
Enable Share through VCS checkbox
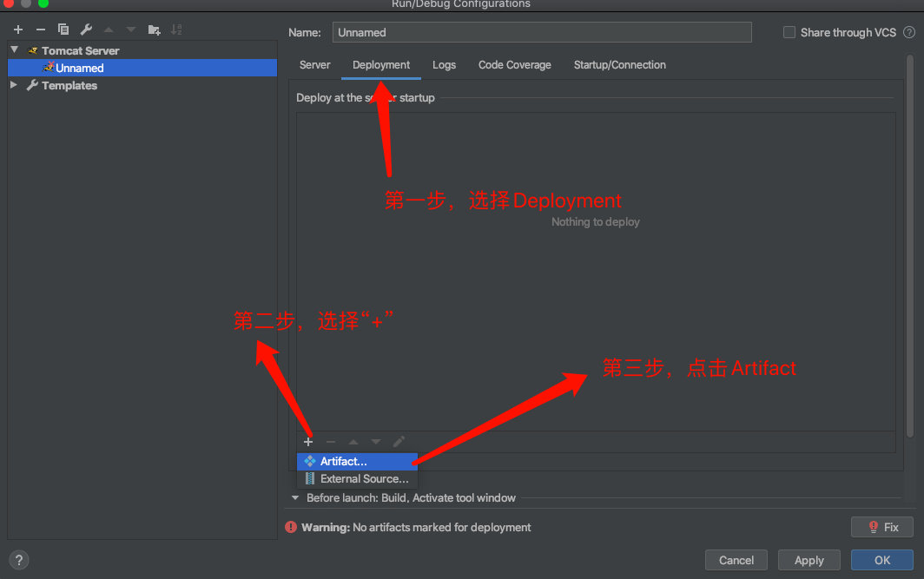pyautogui.click(x=789, y=32)
